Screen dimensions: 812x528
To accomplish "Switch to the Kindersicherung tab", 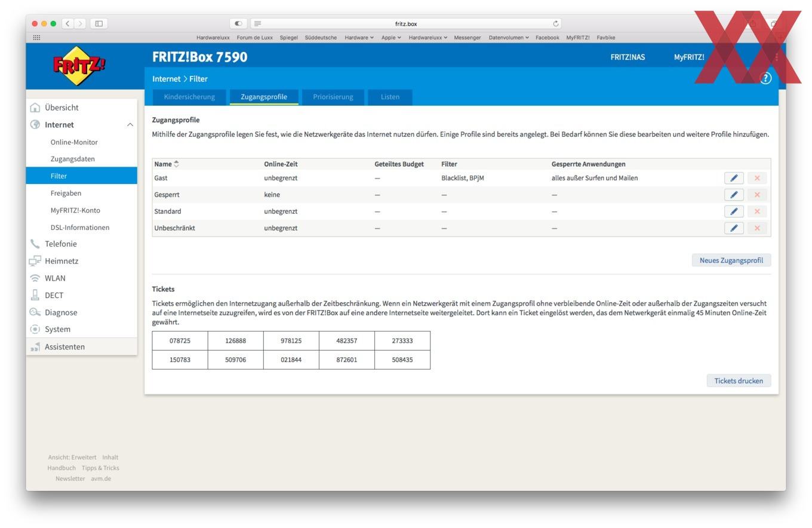I will coord(189,97).
